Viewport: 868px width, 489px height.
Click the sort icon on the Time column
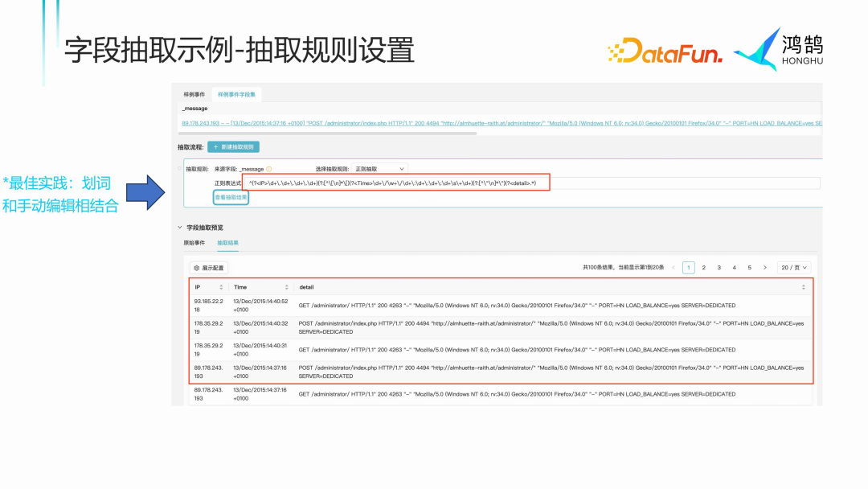pyautogui.click(x=286, y=286)
